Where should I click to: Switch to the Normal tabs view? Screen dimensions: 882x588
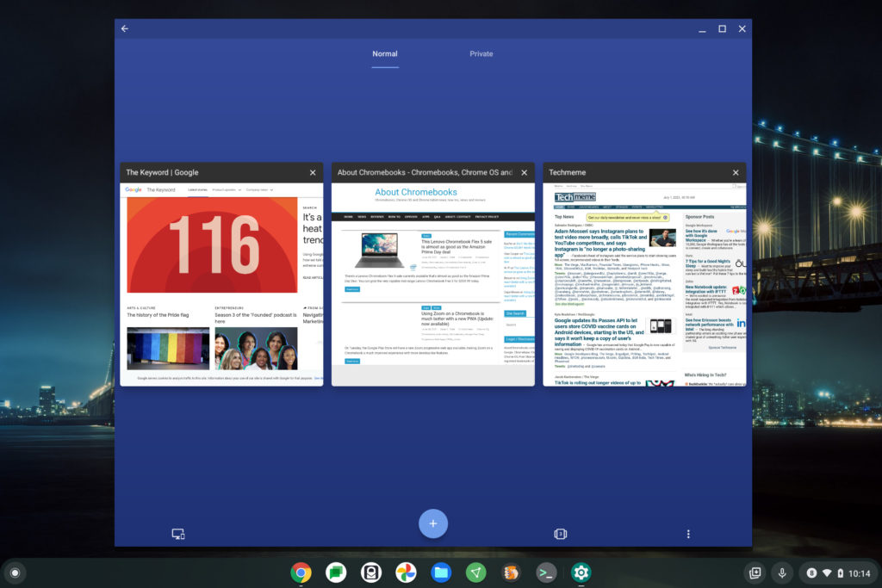[385, 54]
